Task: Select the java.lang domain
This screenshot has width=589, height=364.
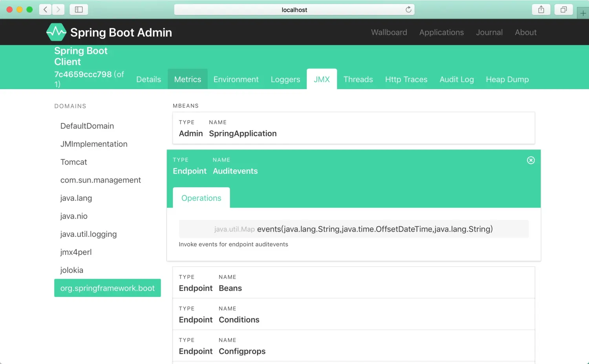Action: pyautogui.click(x=108, y=198)
